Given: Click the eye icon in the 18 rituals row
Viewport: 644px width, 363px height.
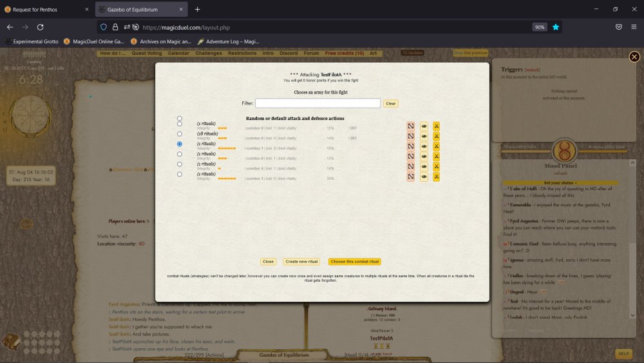Looking at the screenshot, I should 424,136.
